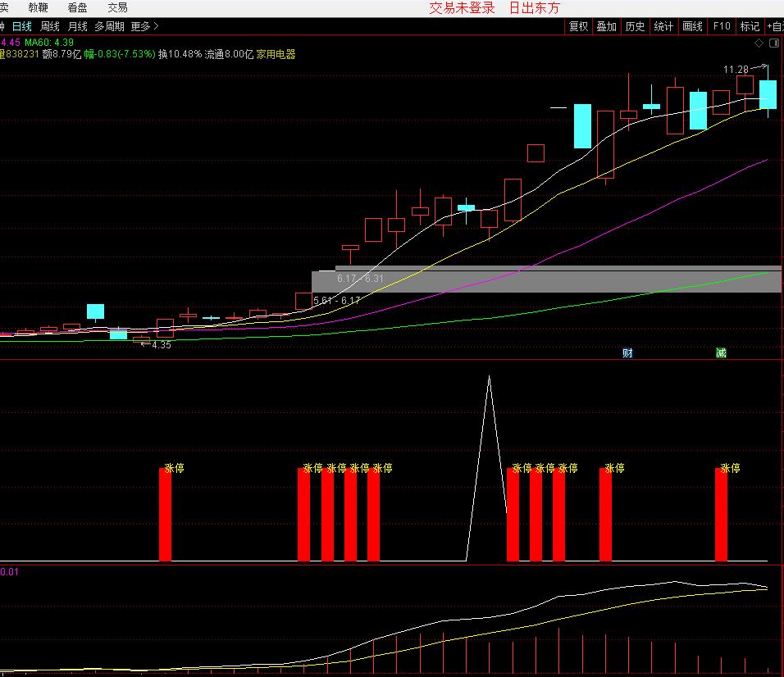784x677 pixels.
Task: Expand the 更多 periods dropdown
Action: (x=144, y=26)
